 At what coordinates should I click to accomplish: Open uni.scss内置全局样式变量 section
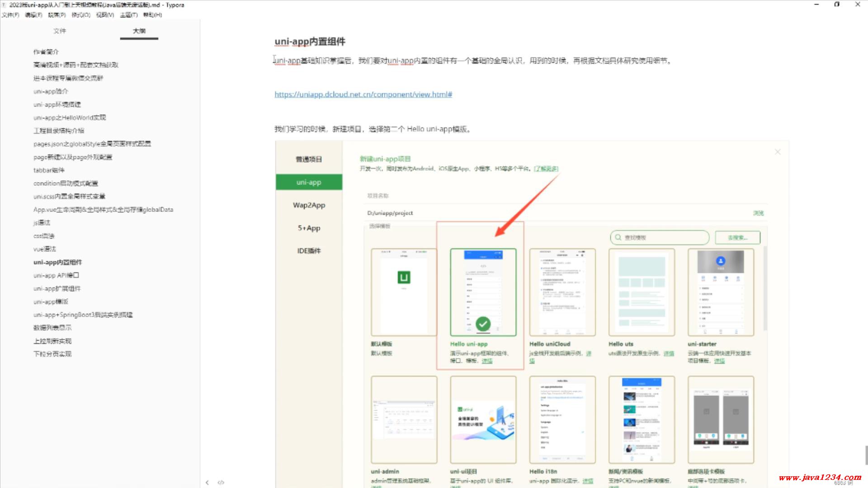click(x=69, y=197)
